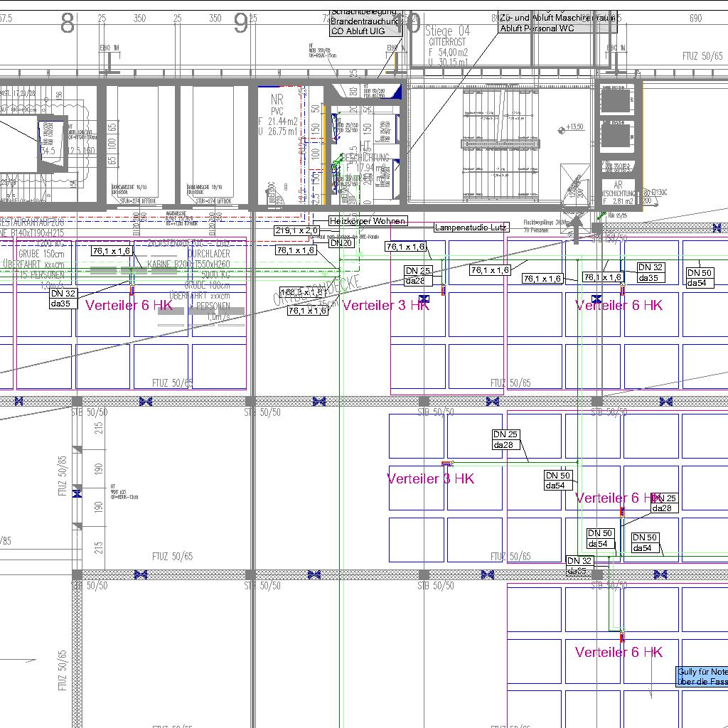Select the horizontal red manifold symbol above lower Verteiler 3 HK

tap(447, 464)
